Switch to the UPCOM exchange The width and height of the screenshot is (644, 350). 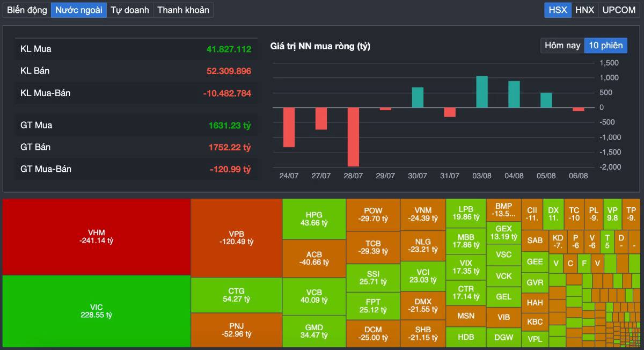(x=619, y=10)
